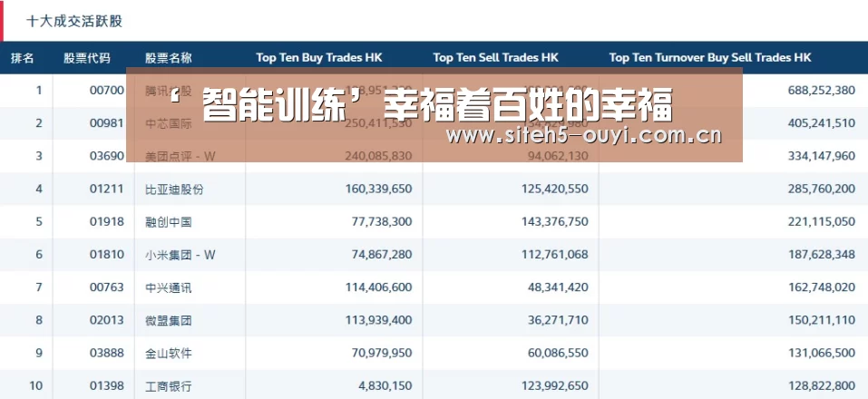
Task: Select stock code 03690
Action: [x=107, y=156]
